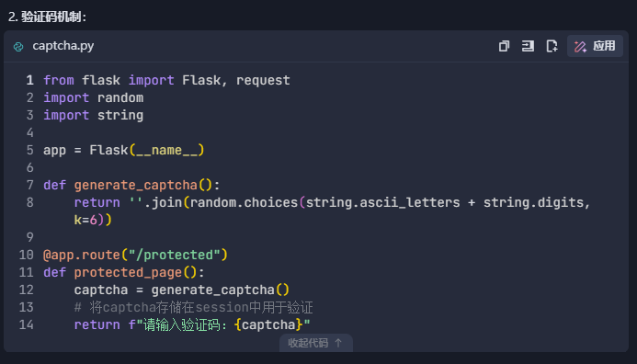Click the magic wand icon on 应用
Image resolution: width=637 pixels, height=364 pixels.
click(x=580, y=46)
